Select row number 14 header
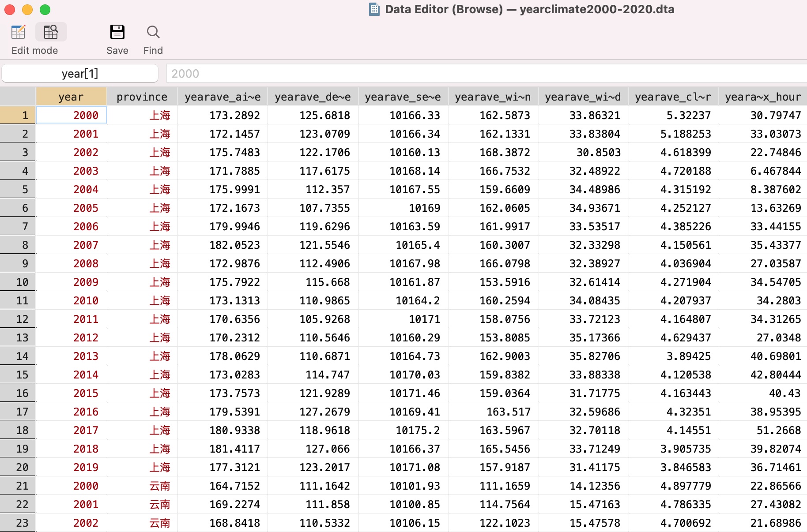 tap(18, 356)
